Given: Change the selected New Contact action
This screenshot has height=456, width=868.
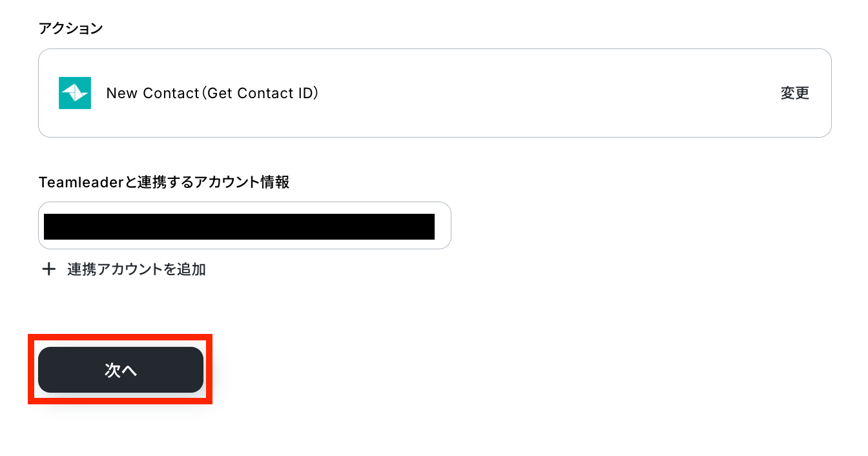Looking at the screenshot, I should pyautogui.click(x=794, y=93).
